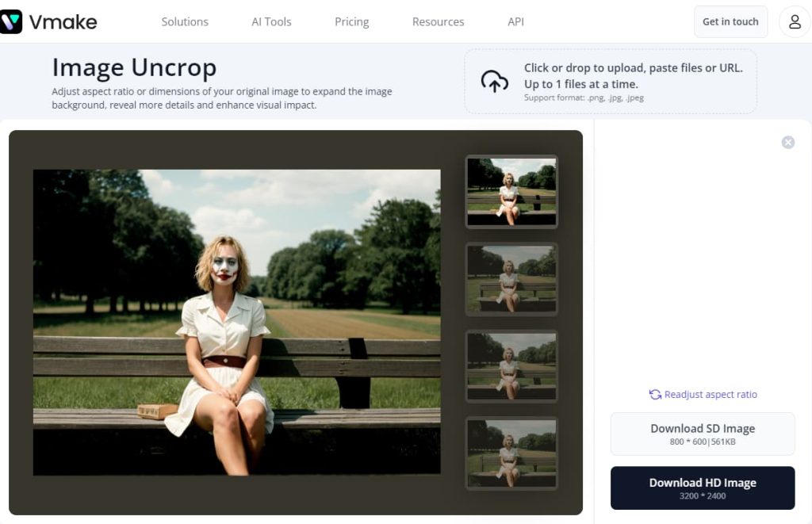The image size is (812, 524).
Task: Click the main uncropped preview image
Action: click(x=236, y=322)
